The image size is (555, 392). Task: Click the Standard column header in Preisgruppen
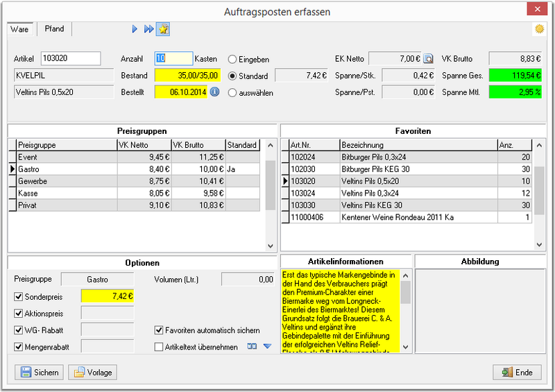(243, 145)
